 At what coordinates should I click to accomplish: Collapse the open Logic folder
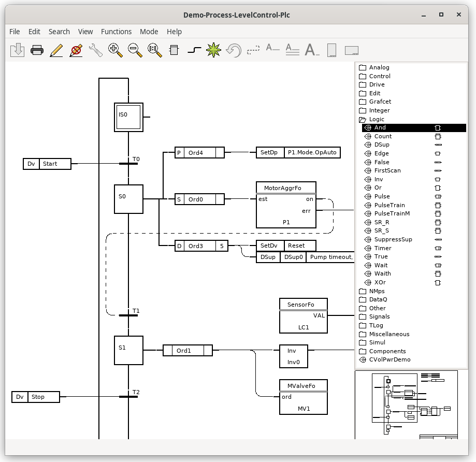(x=363, y=120)
